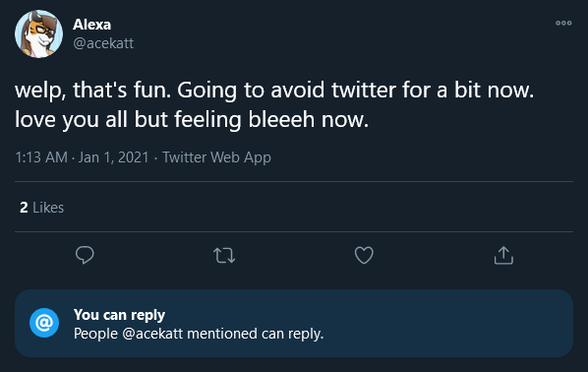Open Alexa's profile avatar picture
This screenshot has width=588, height=372.
click(38, 33)
